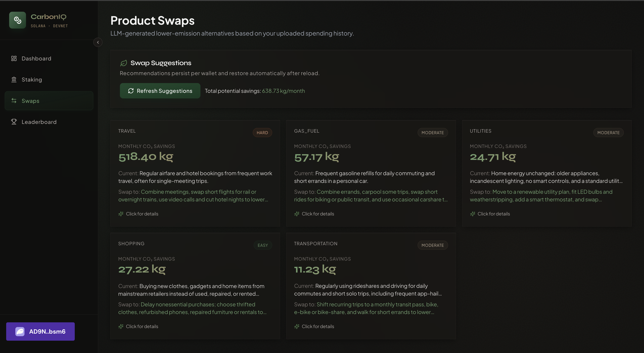Open Click for details on Shopping card
This screenshot has width=644, height=353.
[x=142, y=326]
